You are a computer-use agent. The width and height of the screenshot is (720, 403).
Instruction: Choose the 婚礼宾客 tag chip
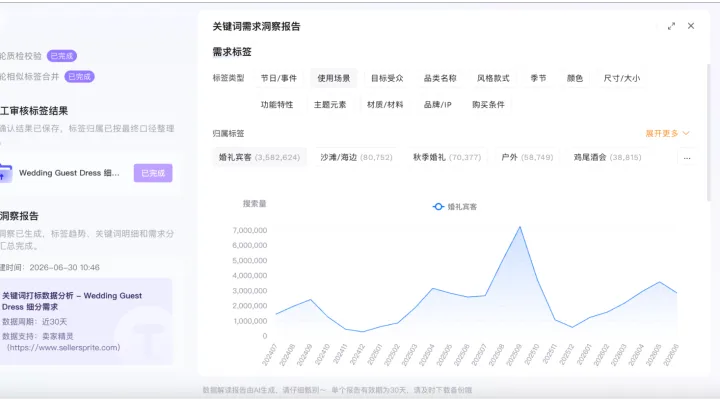(259, 157)
